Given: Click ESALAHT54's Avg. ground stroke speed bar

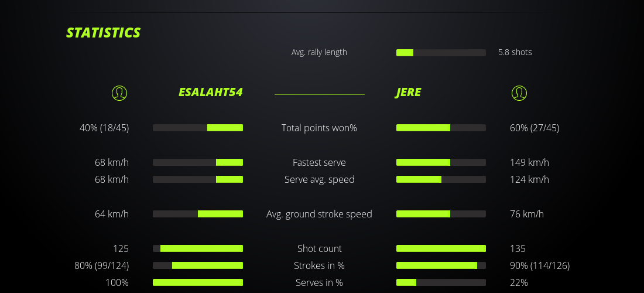Looking at the screenshot, I should pyautogui.click(x=198, y=214).
